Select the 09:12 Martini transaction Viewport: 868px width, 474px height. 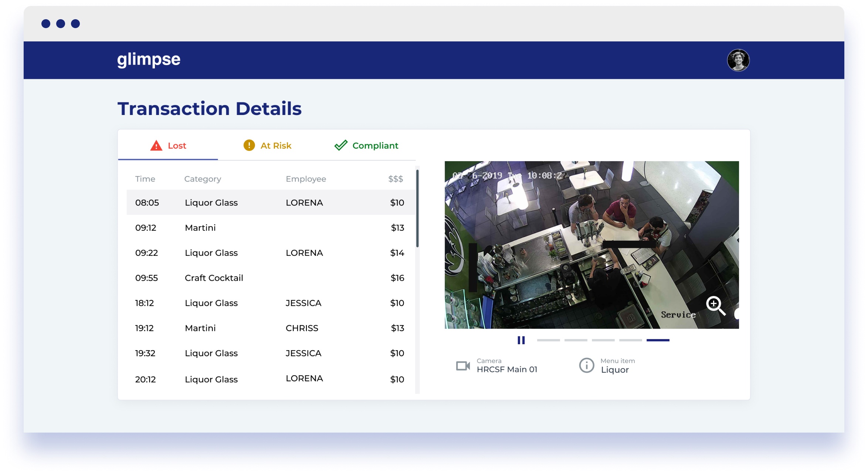[271, 228]
